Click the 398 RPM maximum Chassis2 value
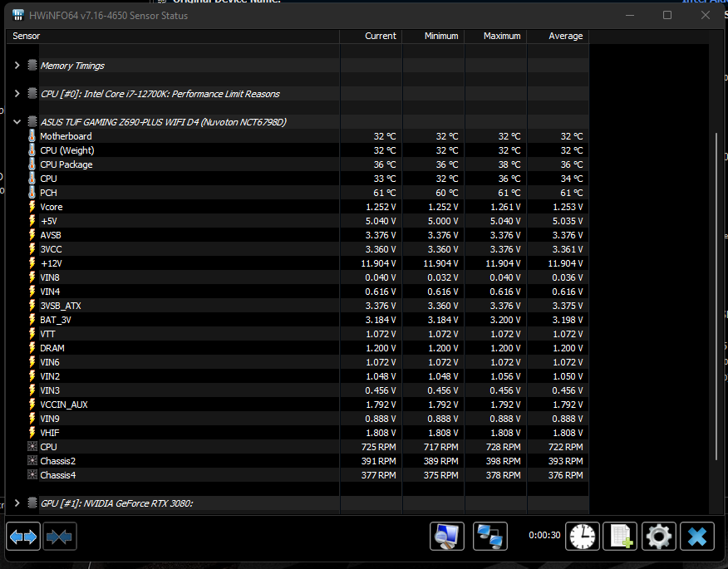This screenshot has height=569, width=728. click(x=504, y=461)
